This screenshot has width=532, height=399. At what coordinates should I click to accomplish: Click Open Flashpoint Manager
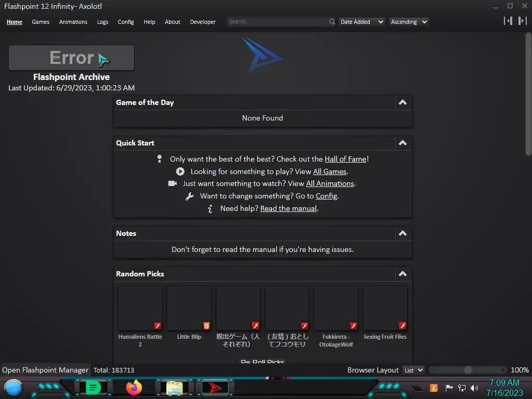(x=45, y=370)
